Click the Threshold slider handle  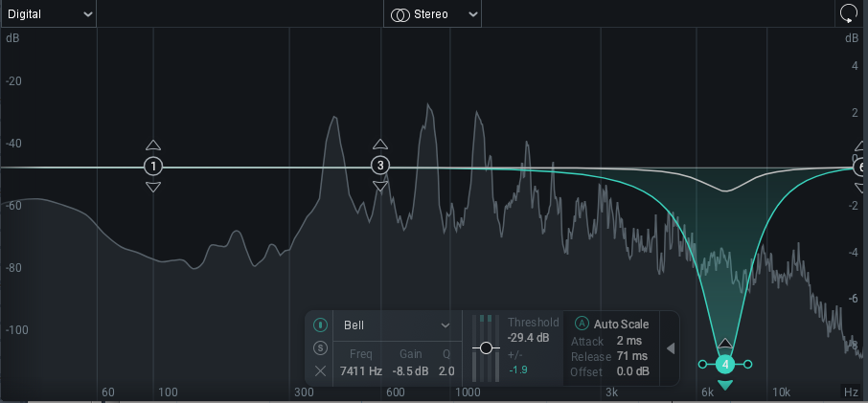click(487, 347)
